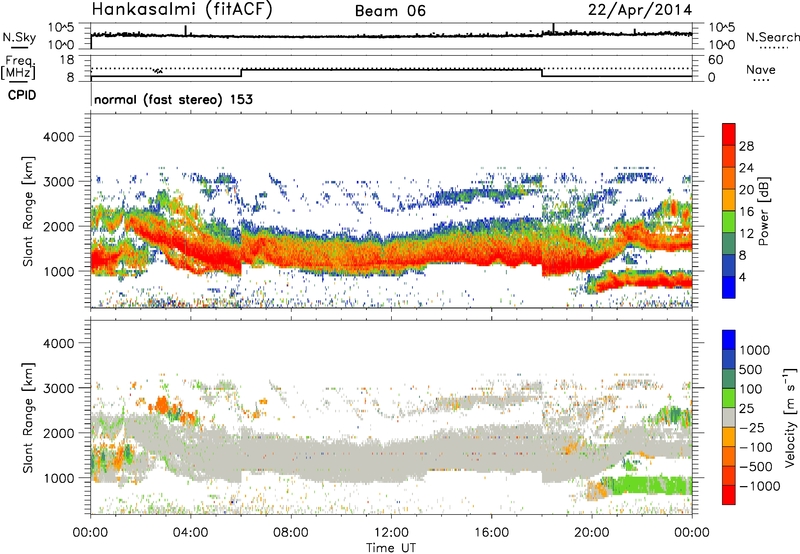Click the 2000 tick of the power panel
The width and height of the screenshot is (800, 554).
coord(59,226)
